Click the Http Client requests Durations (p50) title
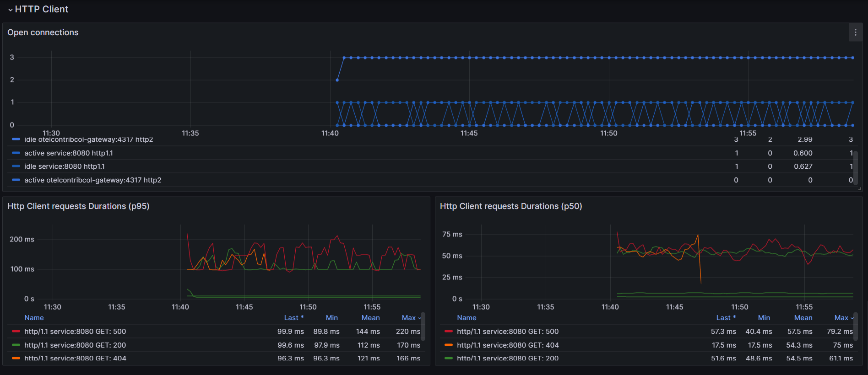This screenshot has height=375, width=868. (511, 206)
